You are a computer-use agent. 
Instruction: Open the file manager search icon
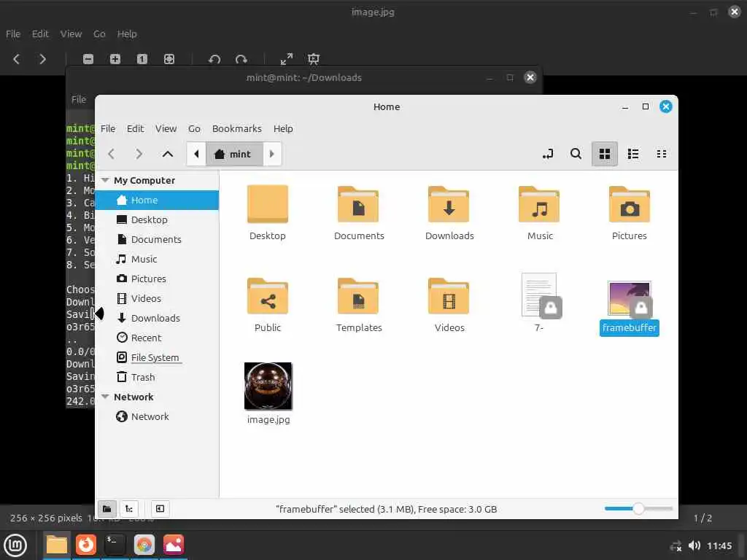click(x=576, y=154)
